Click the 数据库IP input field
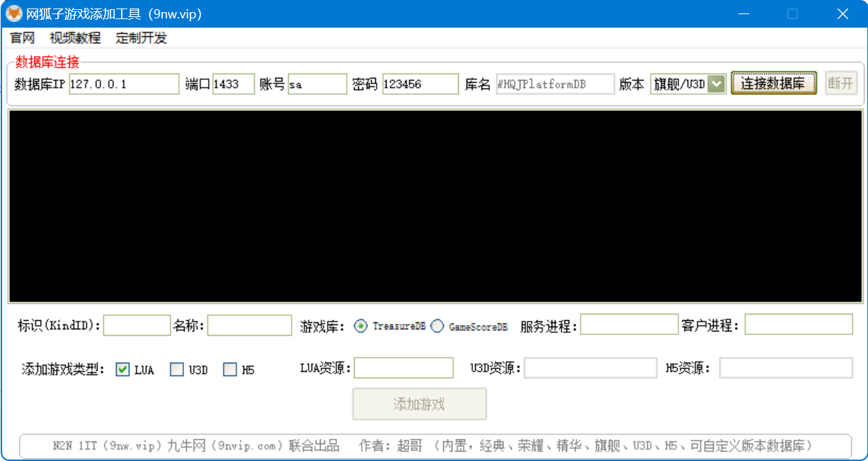 tap(124, 84)
